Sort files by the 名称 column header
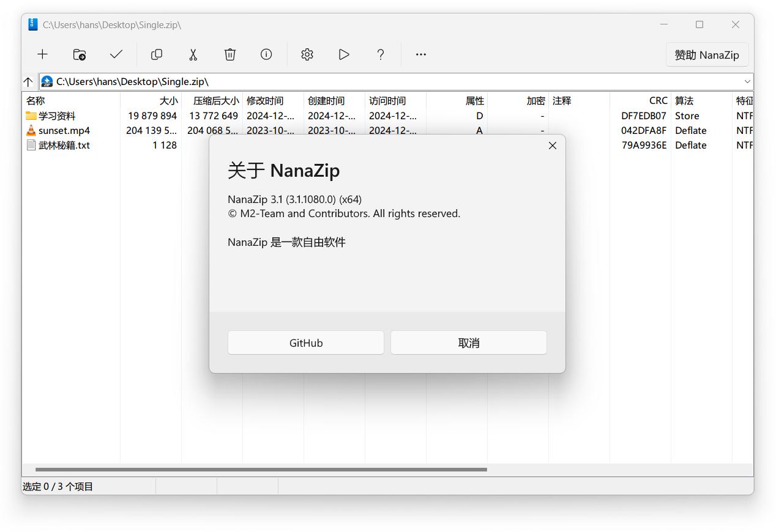This screenshot has height=532, width=776. (x=34, y=100)
